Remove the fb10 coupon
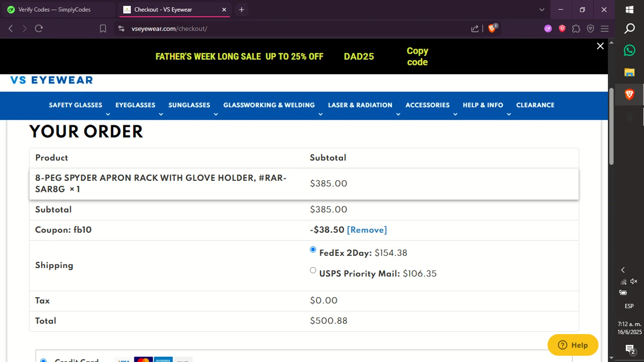 click(x=367, y=230)
